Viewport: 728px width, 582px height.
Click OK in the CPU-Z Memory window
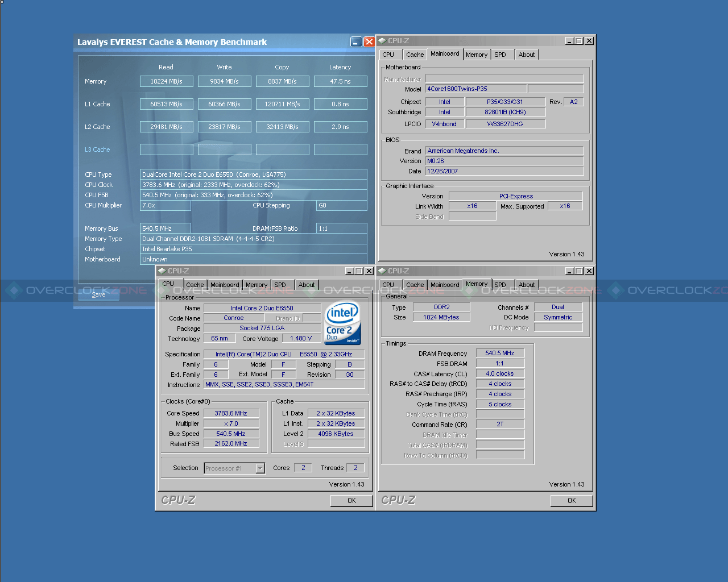[x=572, y=501]
